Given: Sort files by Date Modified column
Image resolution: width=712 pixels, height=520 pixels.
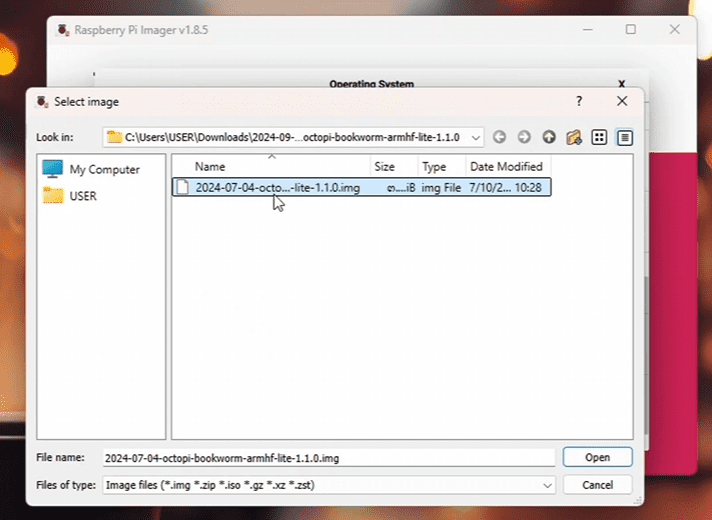Looking at the screenshot, I should click(x=506, y=167).
